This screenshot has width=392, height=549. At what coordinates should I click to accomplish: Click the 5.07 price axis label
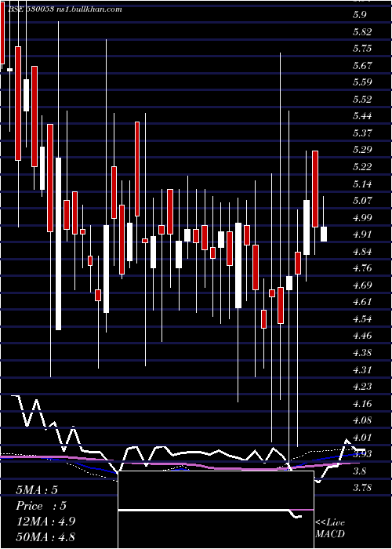362,200
